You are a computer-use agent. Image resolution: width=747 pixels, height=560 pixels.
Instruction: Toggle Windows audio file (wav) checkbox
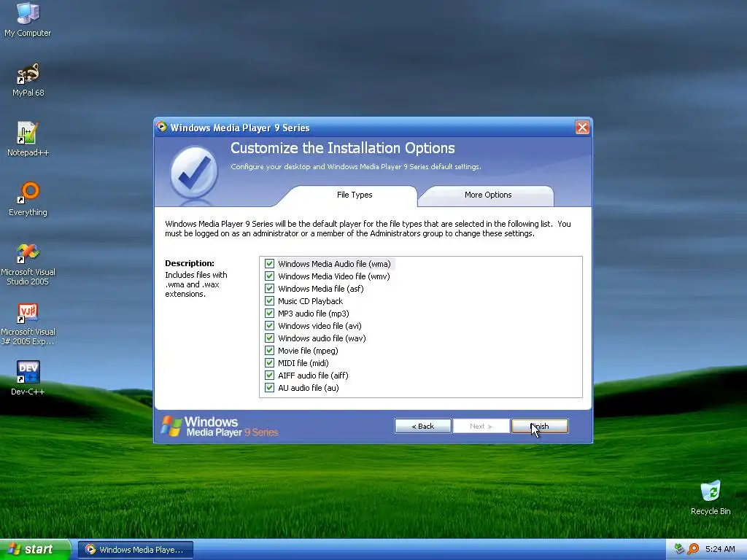(x=269, y=338)
